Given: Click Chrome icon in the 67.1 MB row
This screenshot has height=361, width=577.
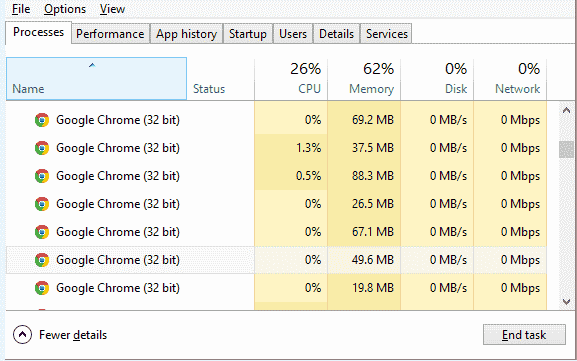Looking at the screenshot, I should point(42,232).
